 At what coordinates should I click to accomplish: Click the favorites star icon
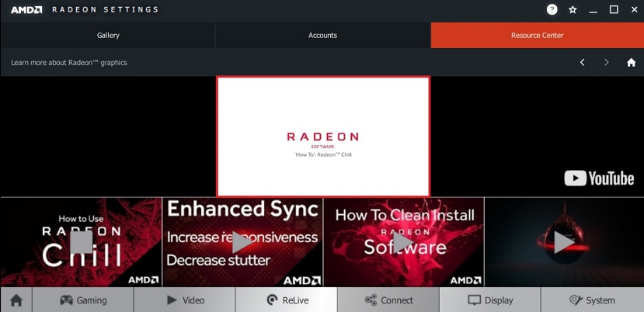tap(573, 10)
